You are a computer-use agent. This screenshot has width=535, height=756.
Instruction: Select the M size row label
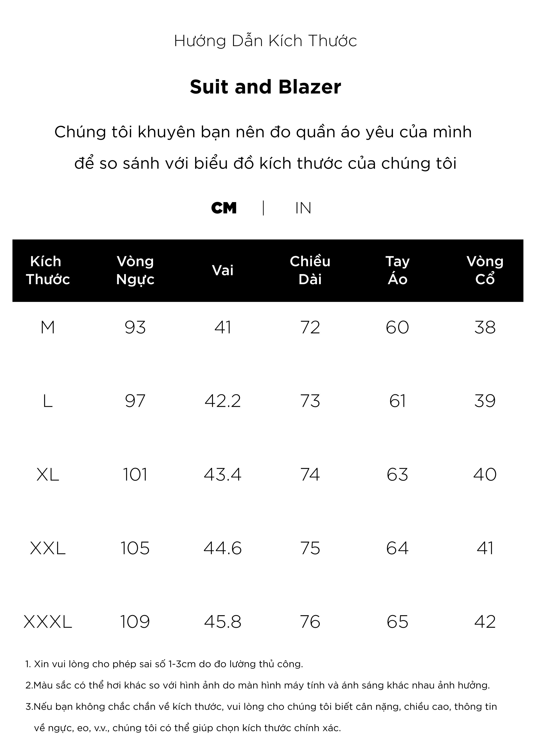48,327
